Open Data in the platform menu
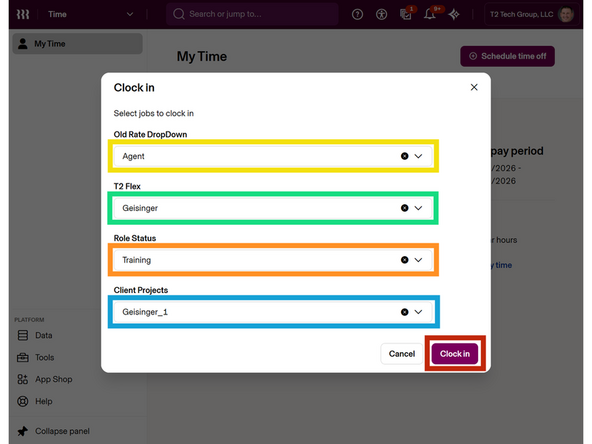 [44, 335]
